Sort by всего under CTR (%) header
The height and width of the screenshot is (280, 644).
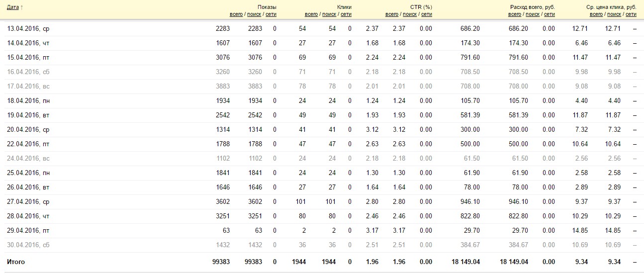click(x=392, y=14)
